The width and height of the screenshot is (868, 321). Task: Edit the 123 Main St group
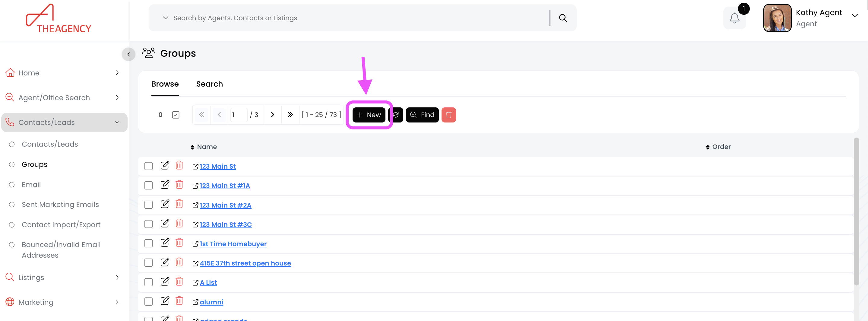tap(165, 166)
